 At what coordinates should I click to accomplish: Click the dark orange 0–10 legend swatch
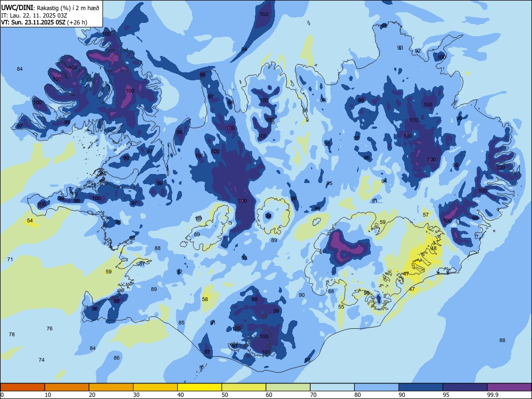22,387
